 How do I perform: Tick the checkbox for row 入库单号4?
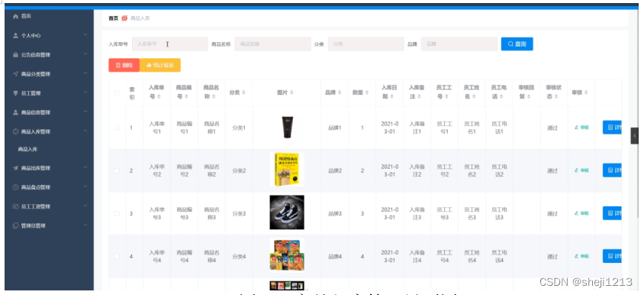[117, 256]
